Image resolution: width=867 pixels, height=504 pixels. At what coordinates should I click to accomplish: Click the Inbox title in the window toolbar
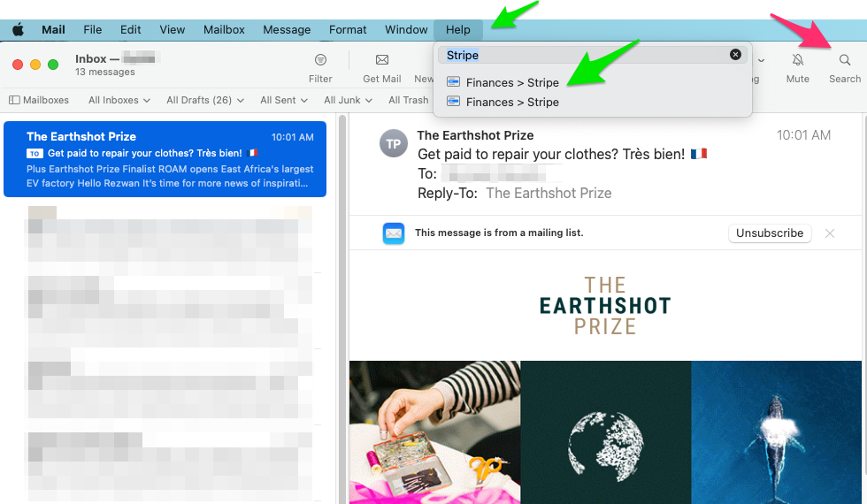[x=90, y=58]
